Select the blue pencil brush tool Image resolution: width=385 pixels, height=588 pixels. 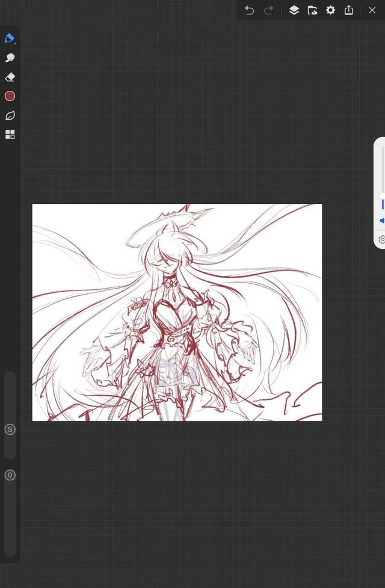(x=10, y=38)
